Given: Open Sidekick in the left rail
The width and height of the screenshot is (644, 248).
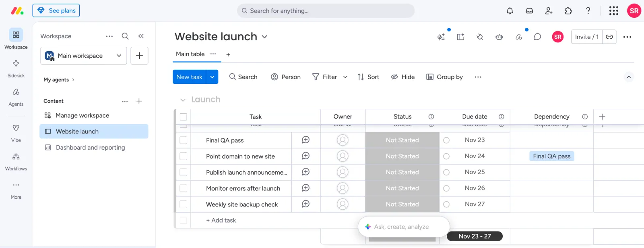Looking at the screenshot, I should click(x=16, y=68).
